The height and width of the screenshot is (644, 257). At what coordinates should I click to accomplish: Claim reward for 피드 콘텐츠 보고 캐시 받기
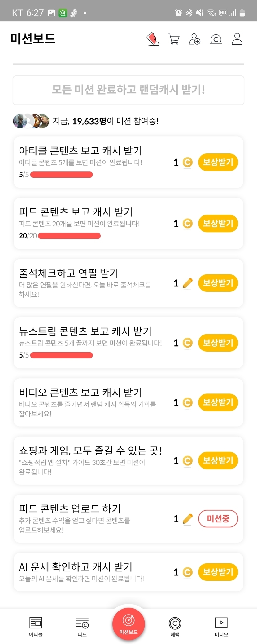[x=218, y=223]
